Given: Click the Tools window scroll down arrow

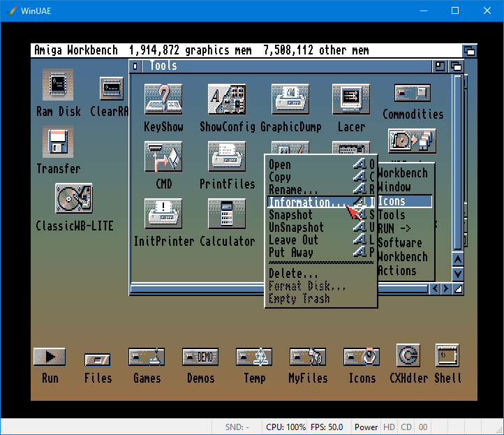Looking at the screenshot, I should (x=458, y=272).
